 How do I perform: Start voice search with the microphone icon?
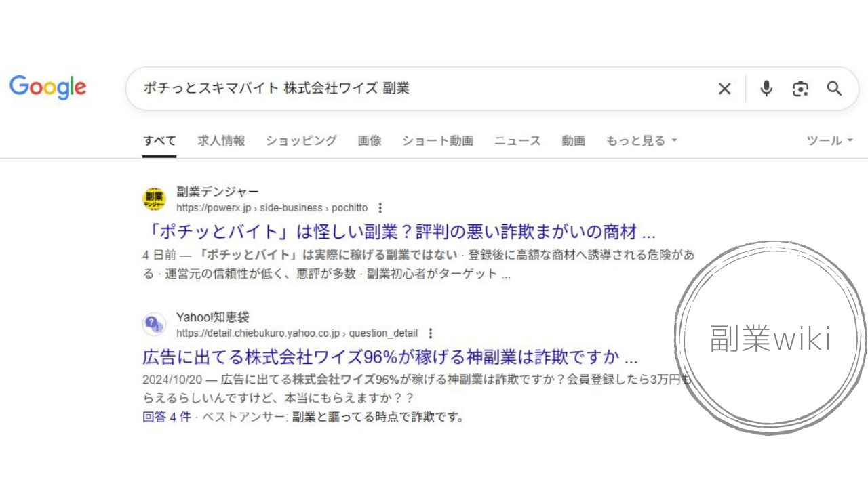[766, 89]
